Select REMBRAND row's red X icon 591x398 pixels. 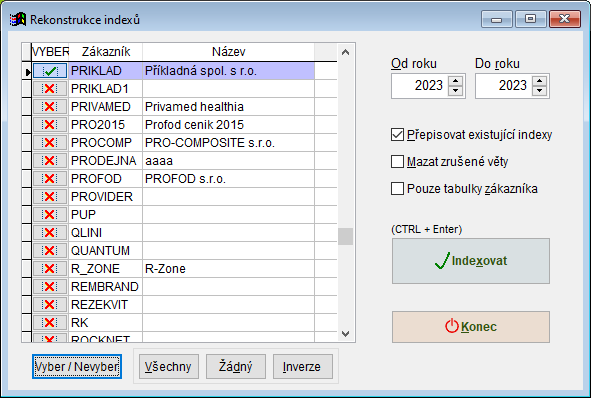50,287
